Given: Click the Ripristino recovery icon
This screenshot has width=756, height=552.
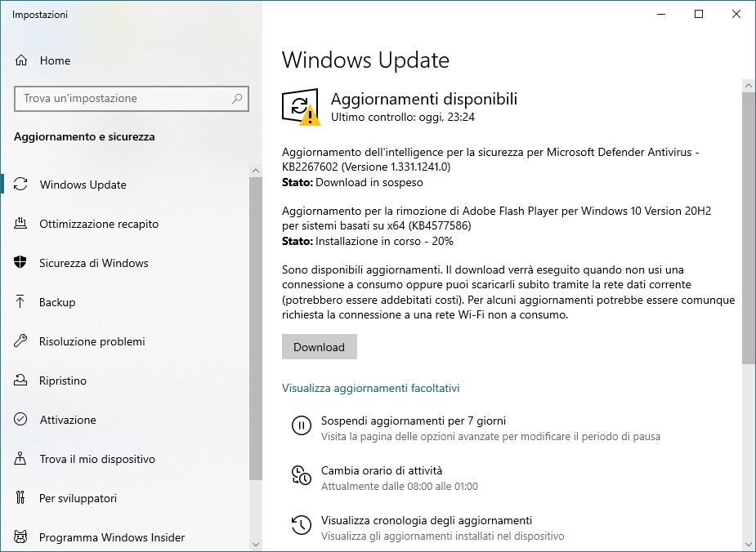Looking at the screenshot, I should click(20, 380).
